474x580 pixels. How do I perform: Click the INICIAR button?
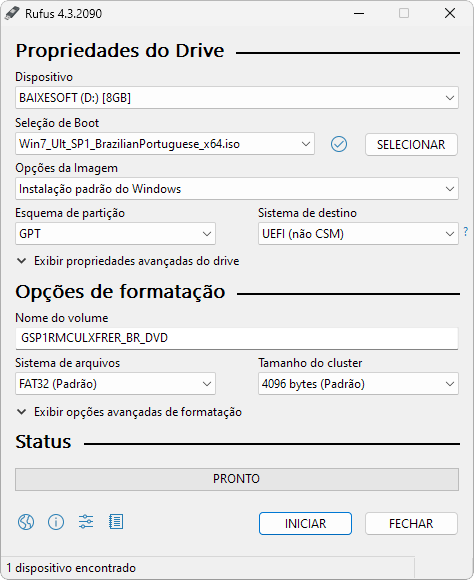(x=305, y=523)
